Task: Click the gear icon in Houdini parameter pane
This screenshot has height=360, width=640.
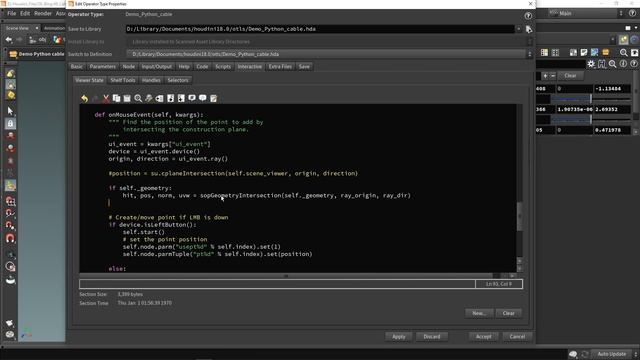Action: (591, 64)
